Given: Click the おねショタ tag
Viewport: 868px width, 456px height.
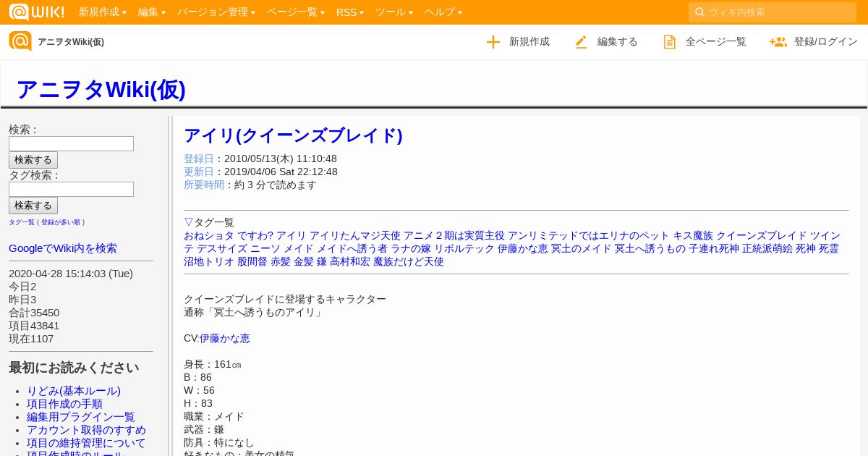Looking at the screenshot, I should pos(209,235).
